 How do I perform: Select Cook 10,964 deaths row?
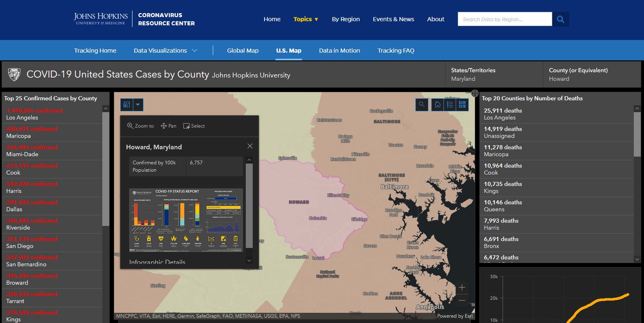pyautogui.click(x=557, y=169)
